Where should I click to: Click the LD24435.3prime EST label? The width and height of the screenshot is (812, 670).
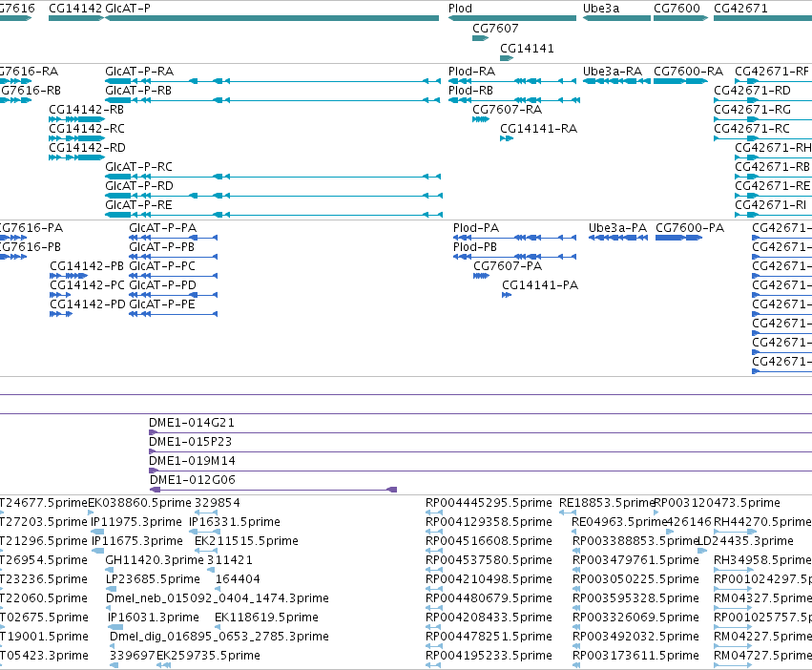pyautogui.click(x=746, y=541)
